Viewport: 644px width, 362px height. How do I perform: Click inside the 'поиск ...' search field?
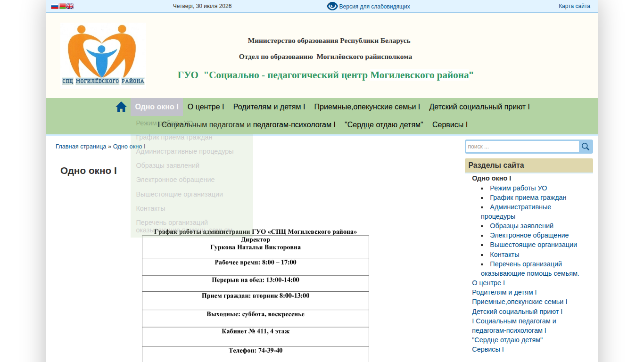point(523,147)
